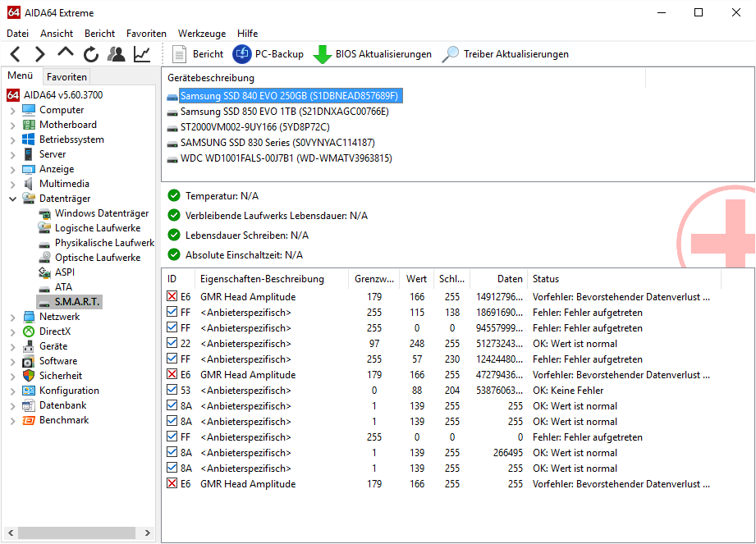Select the Motherboard tree item
This screenshot has width=756, height=544.
pyautogui.click(x=68, y=125)
